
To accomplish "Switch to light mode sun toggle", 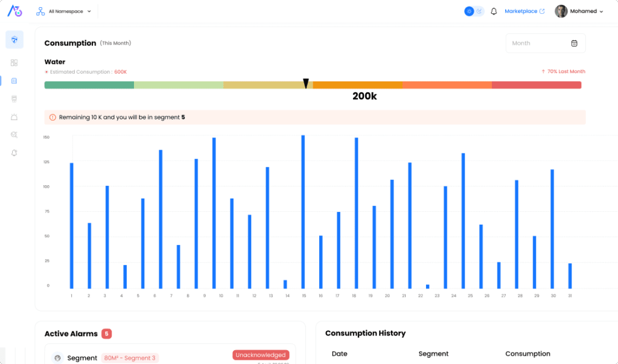I will click(469, 11).
